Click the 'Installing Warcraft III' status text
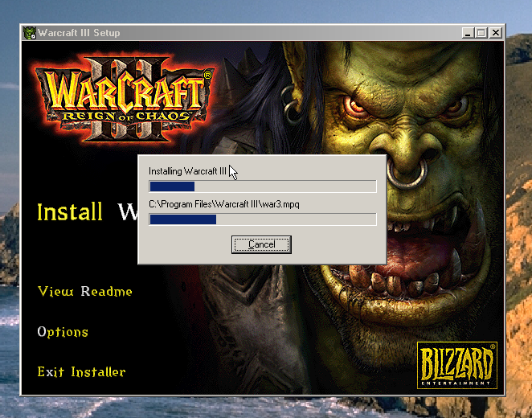 coord(187,171)
